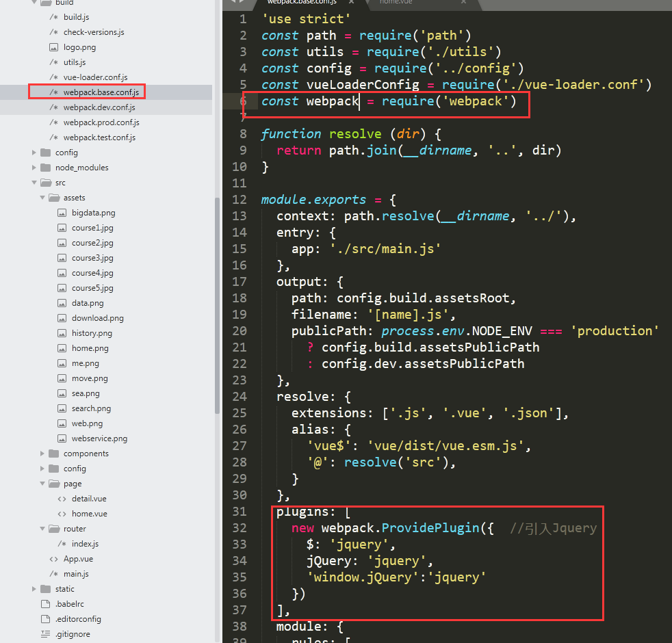Click the static folder icon
This screenshot has height=643, width=672.
(x=45, y=589)
